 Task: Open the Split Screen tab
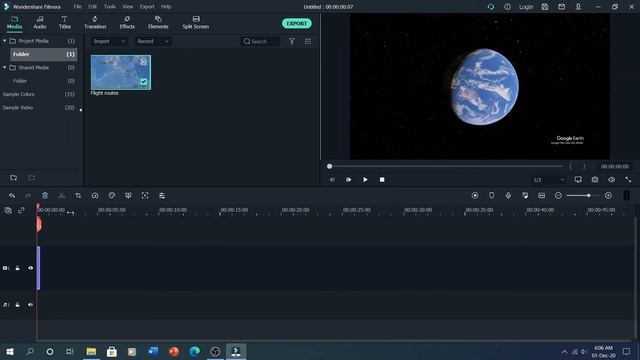pos(196,22)
